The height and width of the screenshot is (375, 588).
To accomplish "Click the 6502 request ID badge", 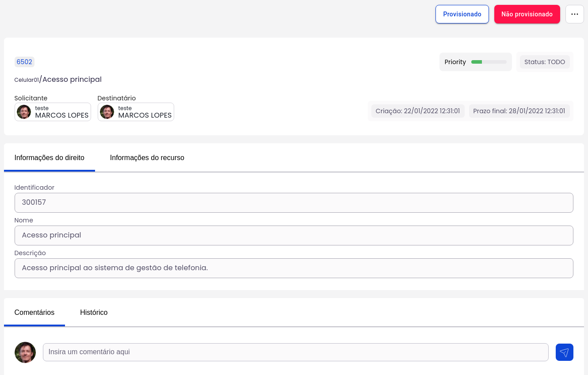I will pos(24,62).
